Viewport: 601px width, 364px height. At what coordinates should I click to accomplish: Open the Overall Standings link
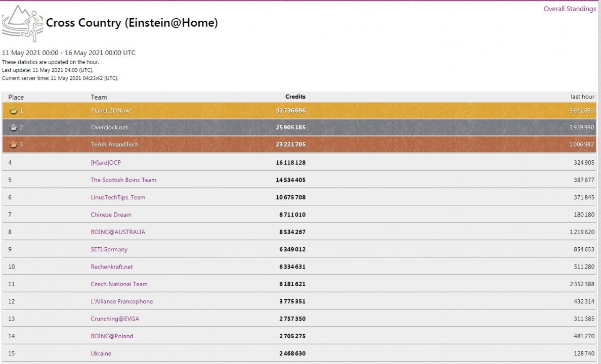pos(570,9)
